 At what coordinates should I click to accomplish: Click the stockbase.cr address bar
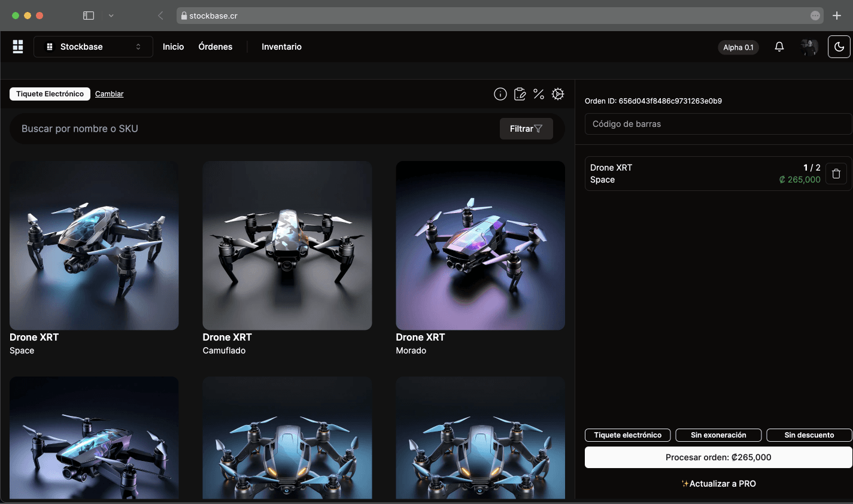[500, 16]
